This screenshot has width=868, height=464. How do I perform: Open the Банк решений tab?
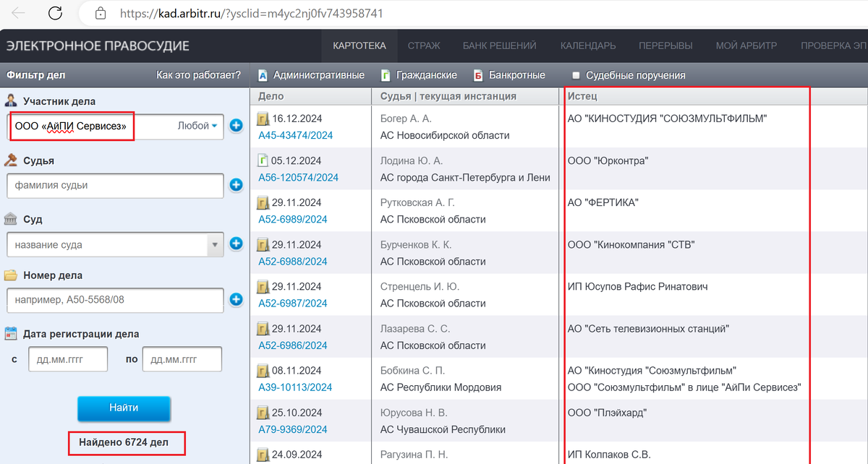click(500, 46)
